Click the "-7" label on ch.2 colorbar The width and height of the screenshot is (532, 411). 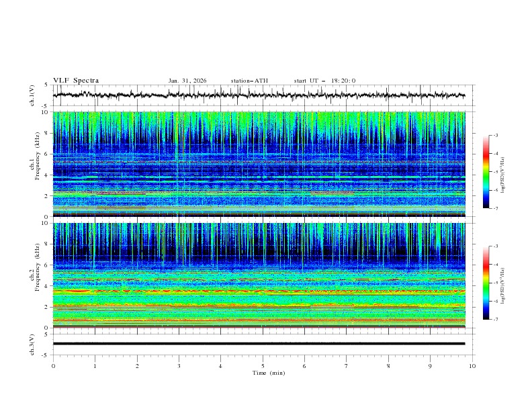point(495,320)
